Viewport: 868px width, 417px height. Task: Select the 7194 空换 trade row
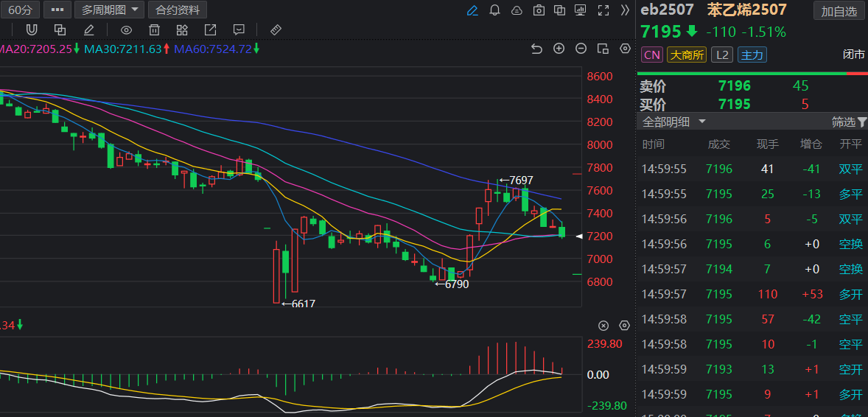point(752,269)
